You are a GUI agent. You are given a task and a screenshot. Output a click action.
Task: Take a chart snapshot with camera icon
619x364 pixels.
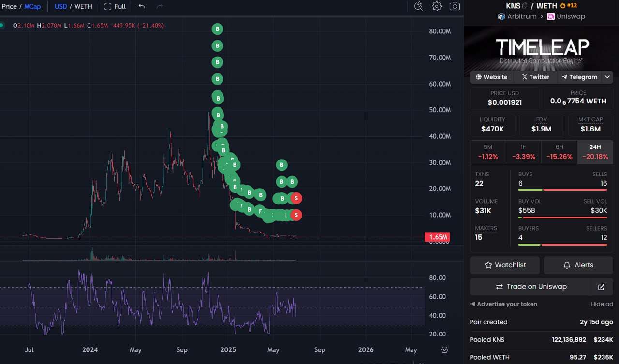pyautogui.click(x=455, y=6)
